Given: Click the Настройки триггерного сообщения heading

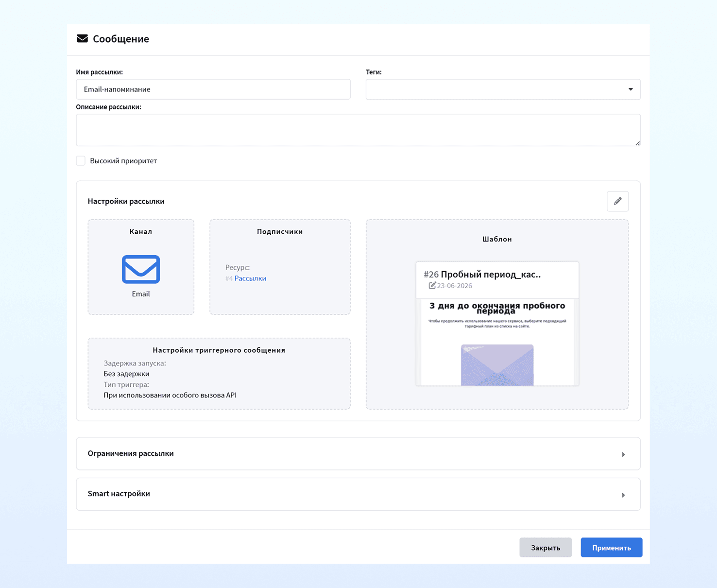Looking at the screenshot, I should [219, 350].
